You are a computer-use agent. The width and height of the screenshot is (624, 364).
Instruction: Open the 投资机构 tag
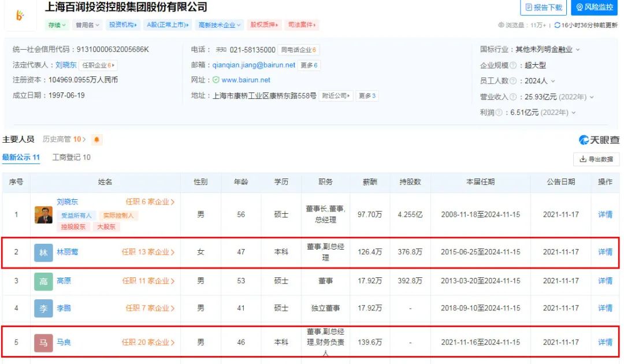pyautogui.click(x=122, y=25)
